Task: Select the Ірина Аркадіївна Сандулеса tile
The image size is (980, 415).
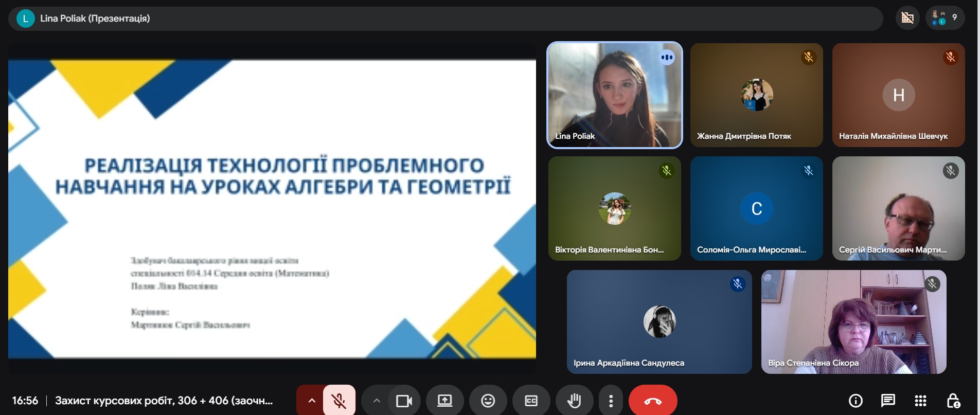Action: pyautogui.click(x=659, y=322)
